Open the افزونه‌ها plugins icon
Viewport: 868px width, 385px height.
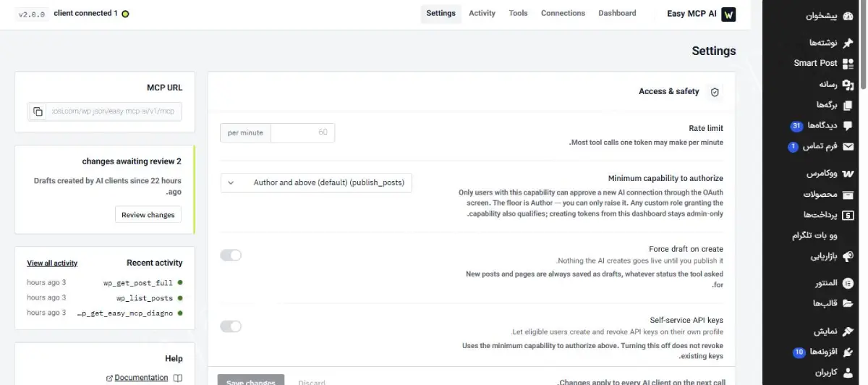(x=848, y=352)
